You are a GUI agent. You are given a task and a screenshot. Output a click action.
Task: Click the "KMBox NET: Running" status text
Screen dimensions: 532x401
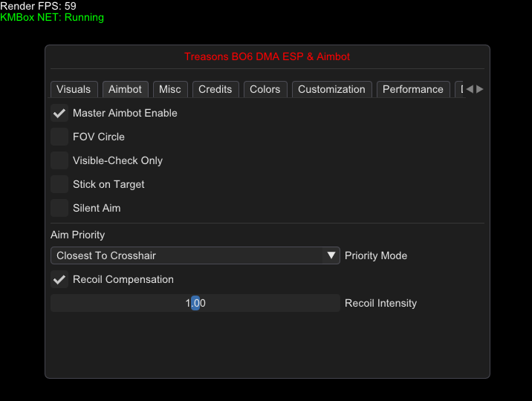[x=52, y=17]
